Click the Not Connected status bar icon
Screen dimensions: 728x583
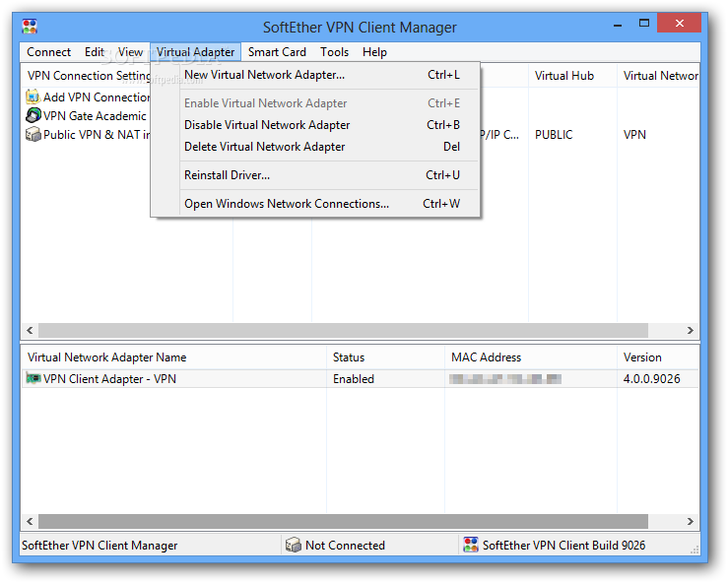(293, 545)
